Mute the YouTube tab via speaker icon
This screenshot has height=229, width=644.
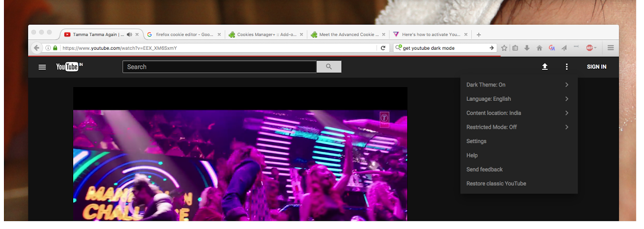pos(129,34)
